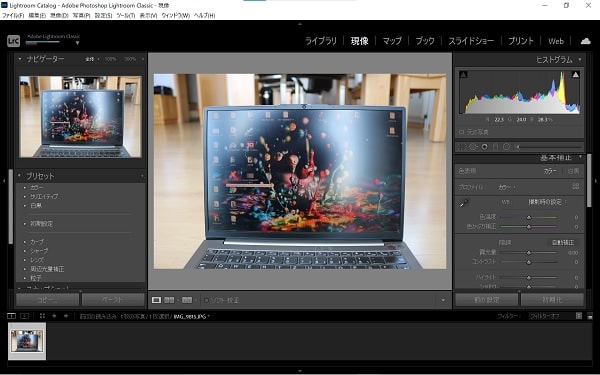
Task: Click the コピー button
Action: pyautogui.click(x=47, y=300)
